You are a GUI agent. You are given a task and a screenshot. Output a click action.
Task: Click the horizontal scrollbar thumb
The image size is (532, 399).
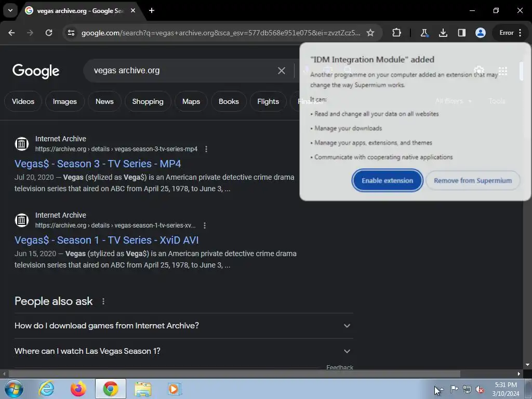(234, 374)
